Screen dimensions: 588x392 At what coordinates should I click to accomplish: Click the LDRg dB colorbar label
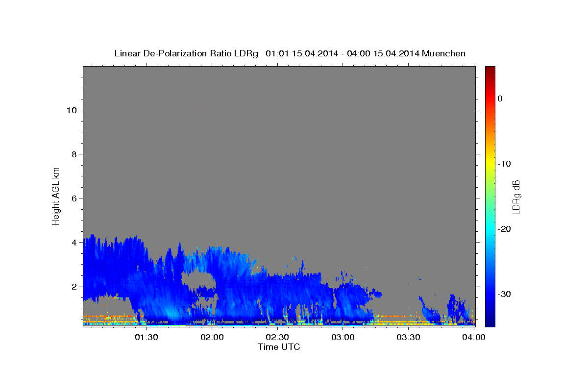point(516,197)
